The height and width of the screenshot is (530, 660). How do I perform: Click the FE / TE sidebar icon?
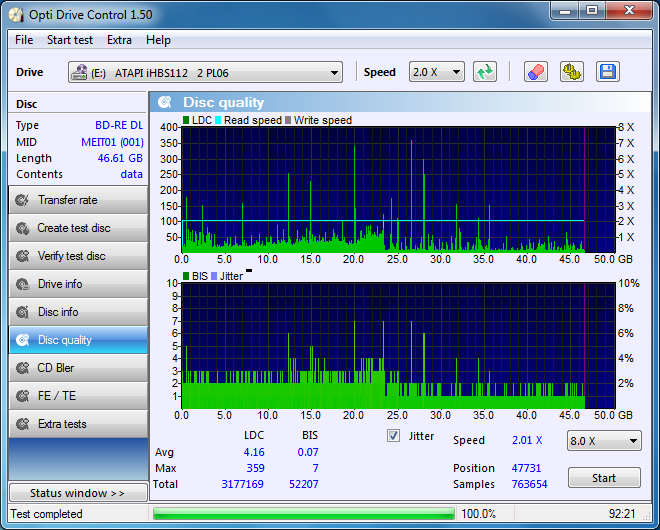point(22,396)
